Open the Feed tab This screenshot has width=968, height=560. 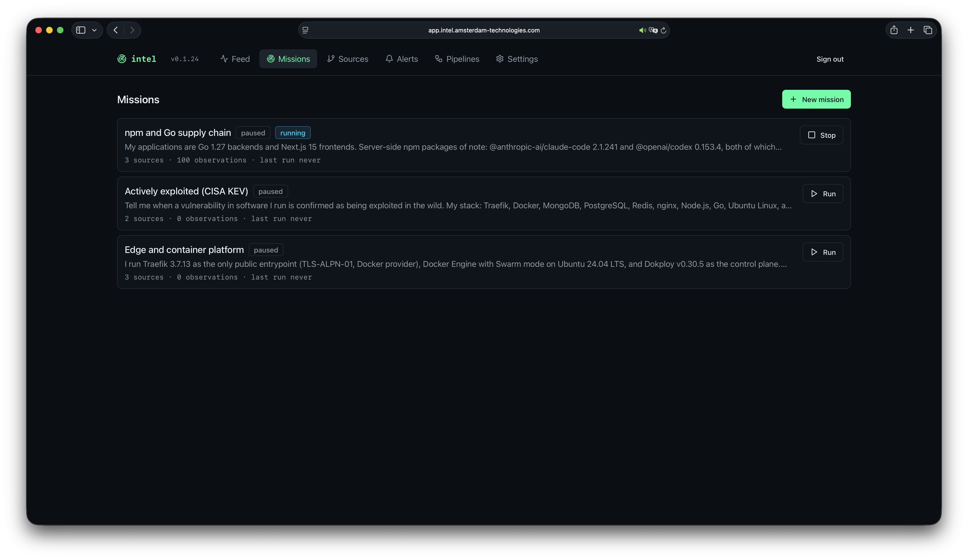pyautogui.click(x=235, y=59)
